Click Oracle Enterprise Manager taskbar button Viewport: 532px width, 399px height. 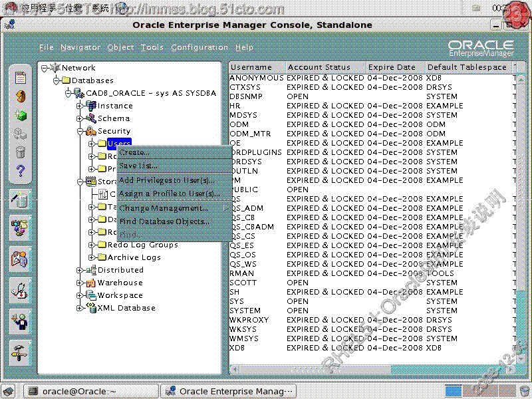pyautogui.click(x=228, y=391)
